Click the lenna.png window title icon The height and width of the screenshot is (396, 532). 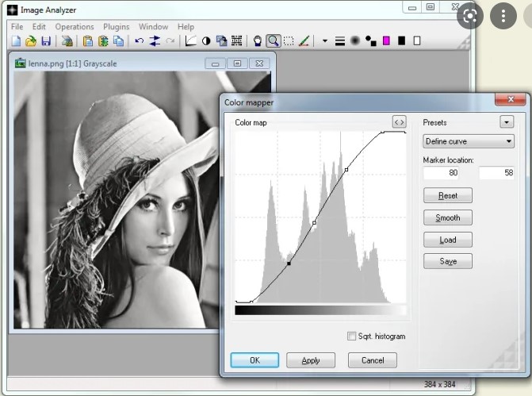[21, 63]
